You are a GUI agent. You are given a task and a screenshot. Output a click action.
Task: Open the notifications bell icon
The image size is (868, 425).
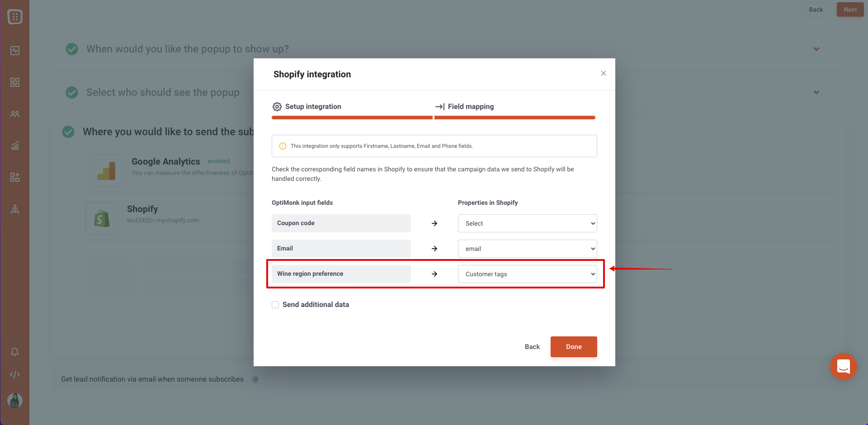(x=15, y=352)
